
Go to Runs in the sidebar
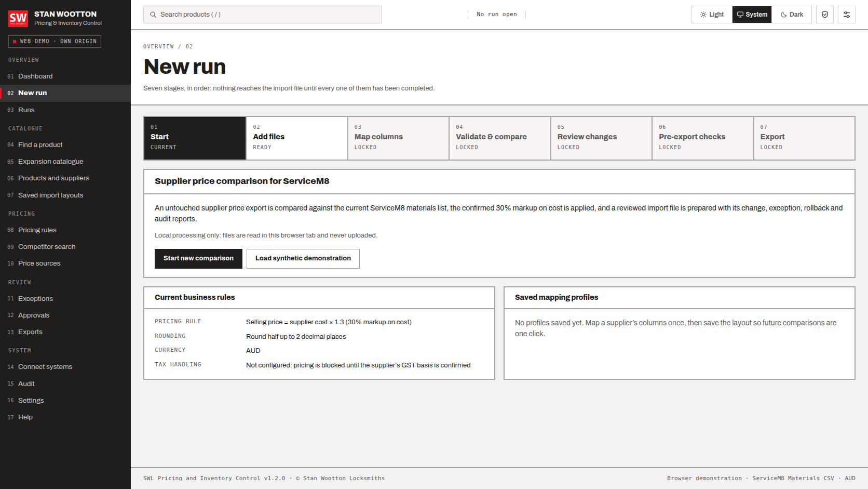tap(65, 110)
